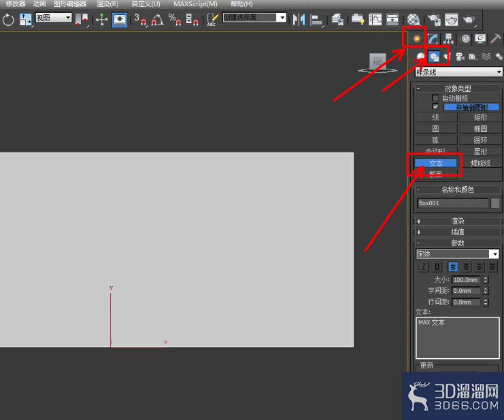Select the Geometry category icon
Viewport: 504px width, 420px height.
coord(420,57)
